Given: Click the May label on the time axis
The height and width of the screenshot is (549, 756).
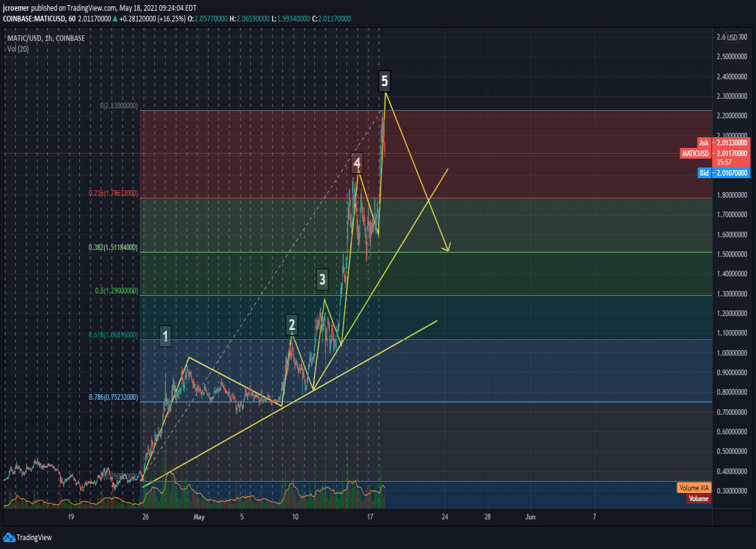Looking at the screenshot, I should [199, 517].
